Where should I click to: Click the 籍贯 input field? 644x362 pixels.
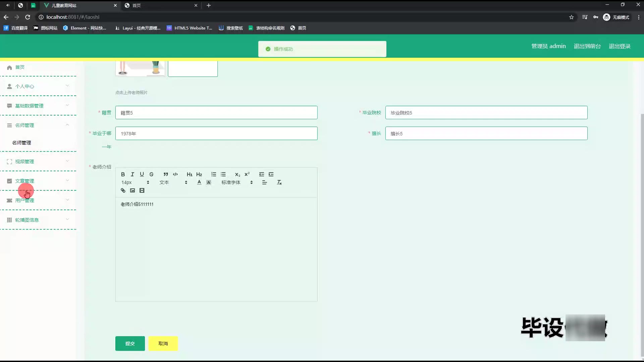(x=216, y=113)
